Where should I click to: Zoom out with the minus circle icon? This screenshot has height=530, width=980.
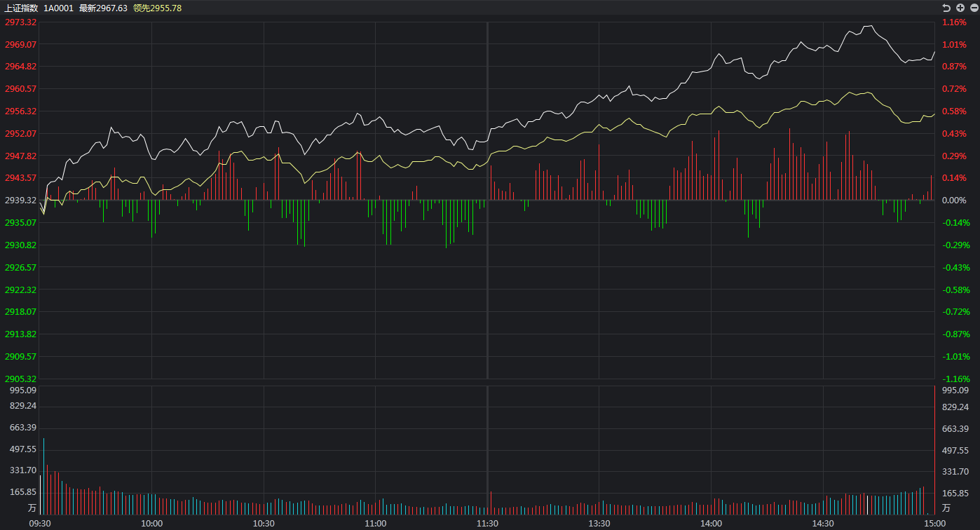tap(974, 8)
